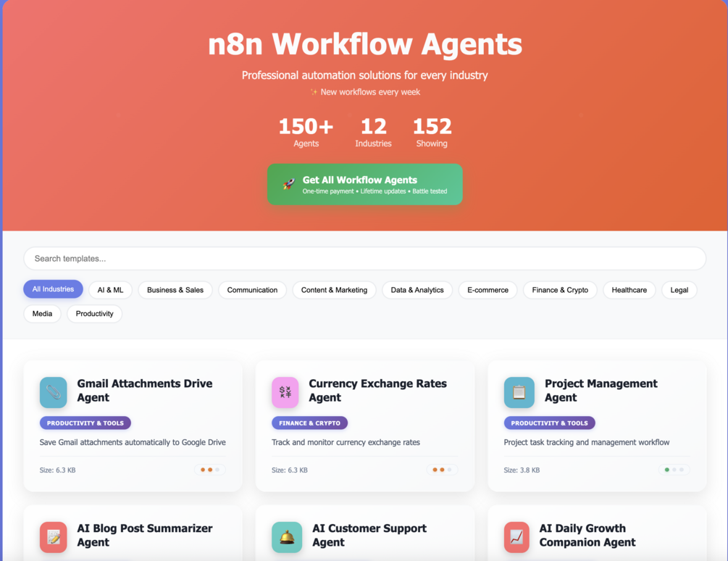Open the AI Blog Post Summarizer Agent title
The height and width of the screenshot is (561, 728).
145,535
